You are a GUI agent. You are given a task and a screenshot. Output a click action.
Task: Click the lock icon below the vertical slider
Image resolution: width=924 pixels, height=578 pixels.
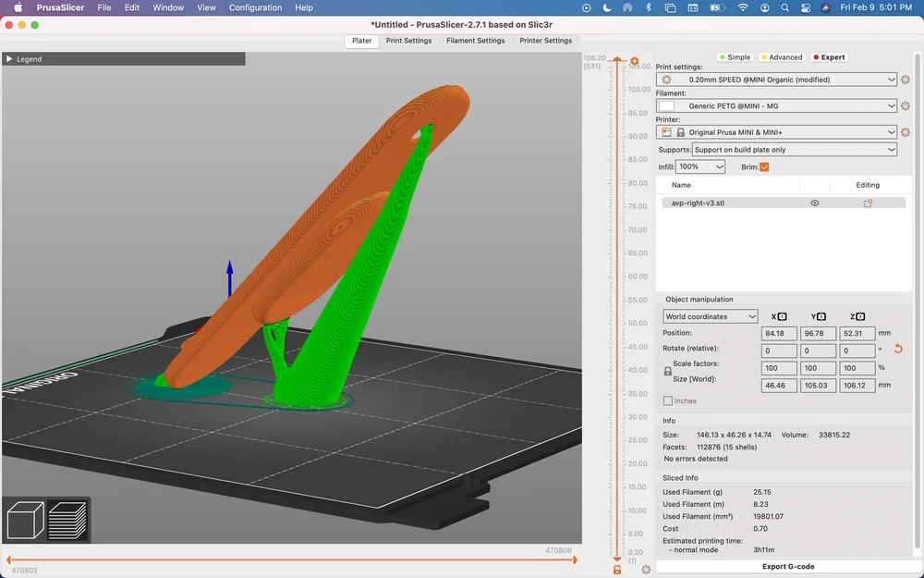[x=617, y=570]
